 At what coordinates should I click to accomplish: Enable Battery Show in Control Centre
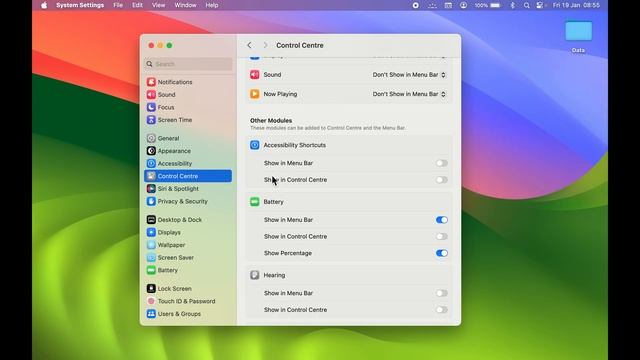tap(441, 237)
